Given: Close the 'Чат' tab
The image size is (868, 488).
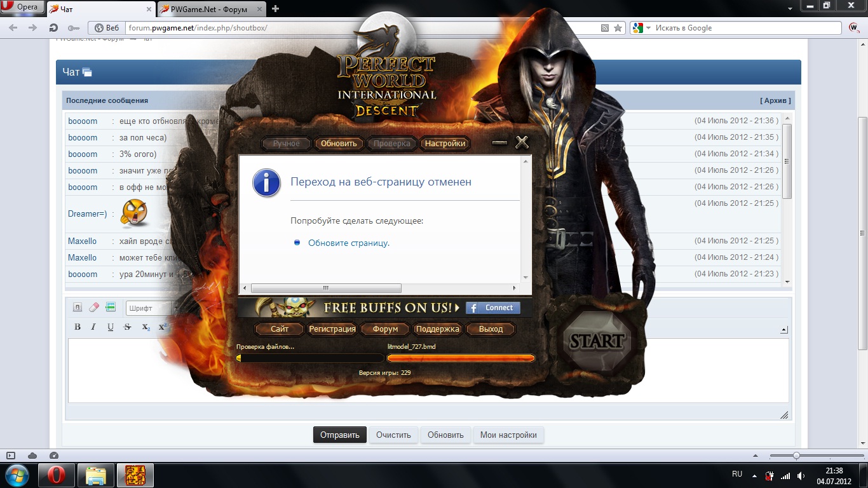Looking at the screenshot, I should [149, 10].
